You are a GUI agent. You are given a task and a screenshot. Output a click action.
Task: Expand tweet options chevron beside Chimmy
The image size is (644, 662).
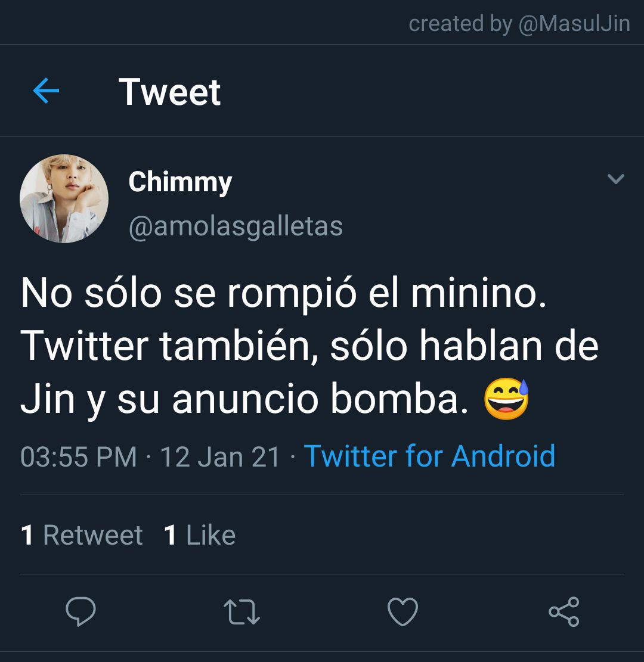616,179
